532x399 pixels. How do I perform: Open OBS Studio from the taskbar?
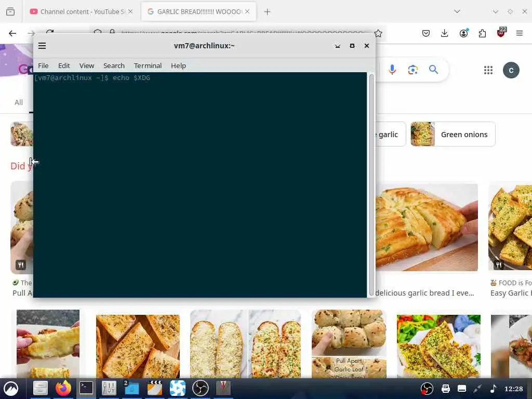pyautogui.click(x=201, y=388)
